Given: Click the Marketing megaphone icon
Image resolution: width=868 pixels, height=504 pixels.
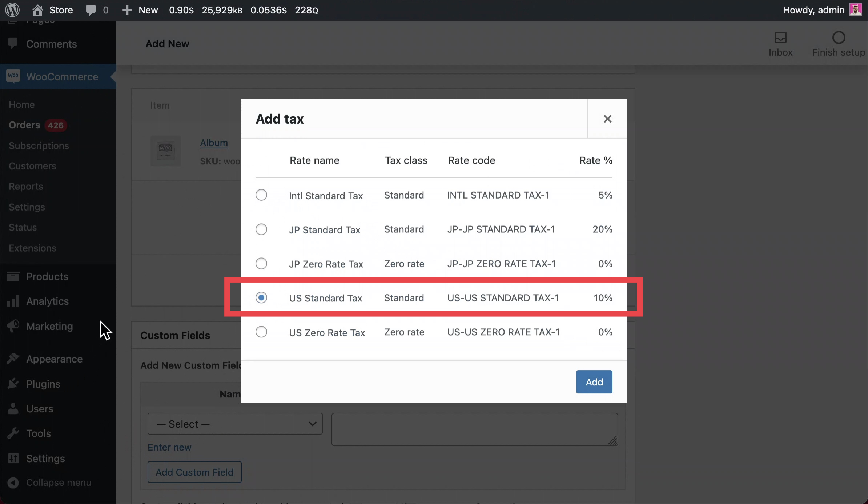Looking at the screenshot, I should [x=13, y=326].
